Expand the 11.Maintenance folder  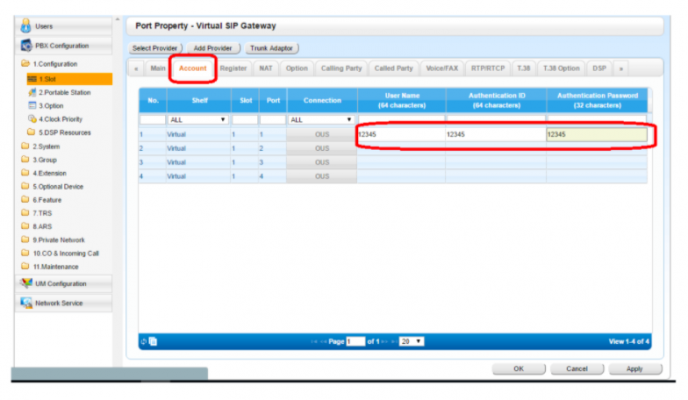25,266
